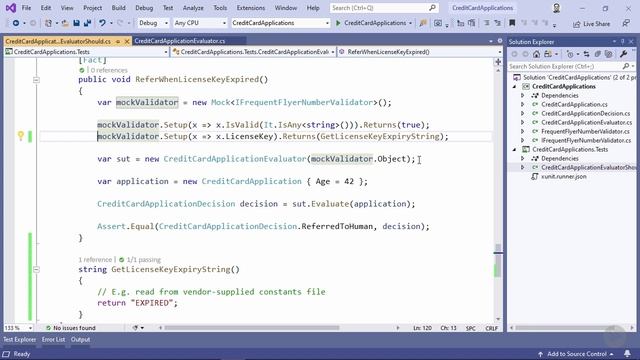The image size is (640, 360).
Task: Click the 1 reference CodeLens link
Action: [95, 260]
